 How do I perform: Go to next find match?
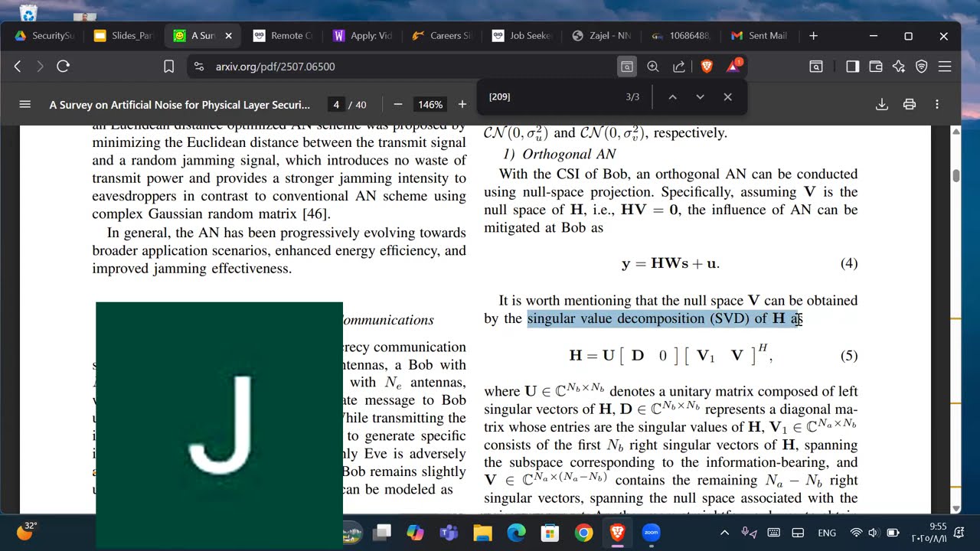(700, 97)
